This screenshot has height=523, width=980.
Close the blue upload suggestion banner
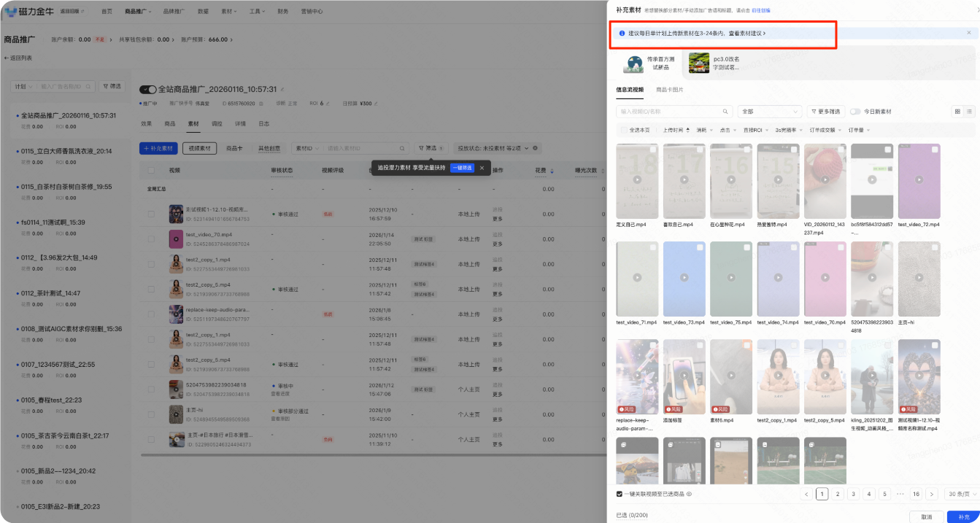click(x=969, y=33)
